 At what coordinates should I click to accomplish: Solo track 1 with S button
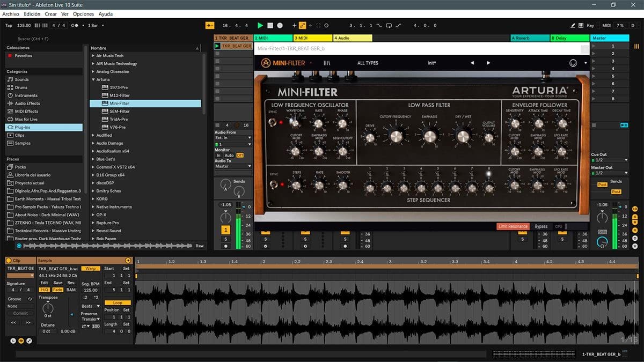[x=225, y=239]
